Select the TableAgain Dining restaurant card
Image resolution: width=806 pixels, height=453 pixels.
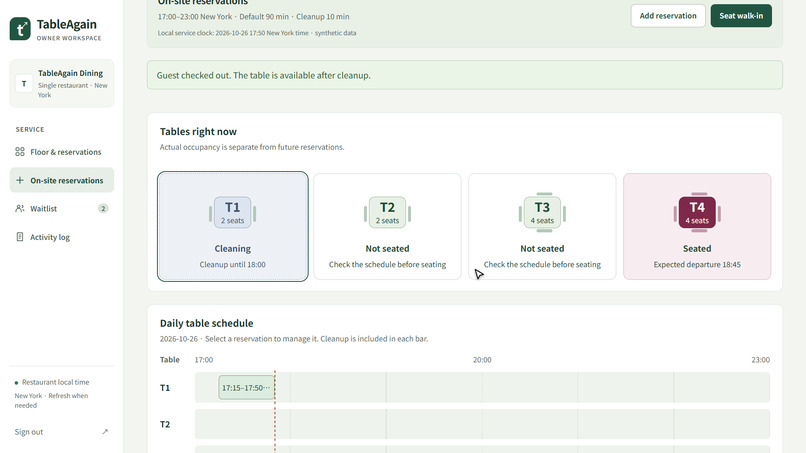point(62,83)
